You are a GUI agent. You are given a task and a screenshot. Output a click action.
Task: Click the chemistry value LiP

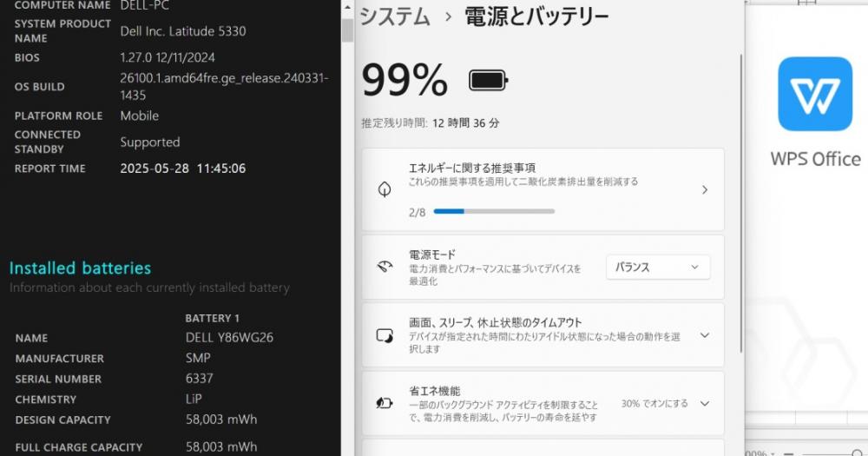click(194, 399)
